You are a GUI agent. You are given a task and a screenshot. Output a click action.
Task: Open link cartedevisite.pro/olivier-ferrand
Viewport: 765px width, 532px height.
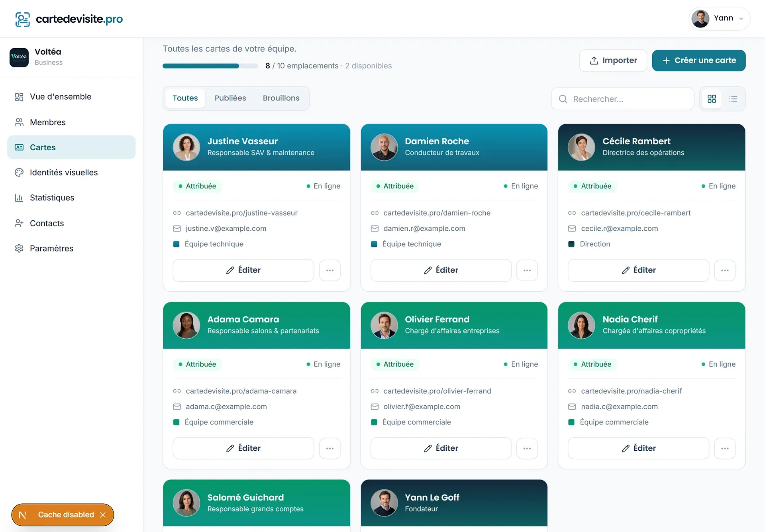click(x=437, y=391)
